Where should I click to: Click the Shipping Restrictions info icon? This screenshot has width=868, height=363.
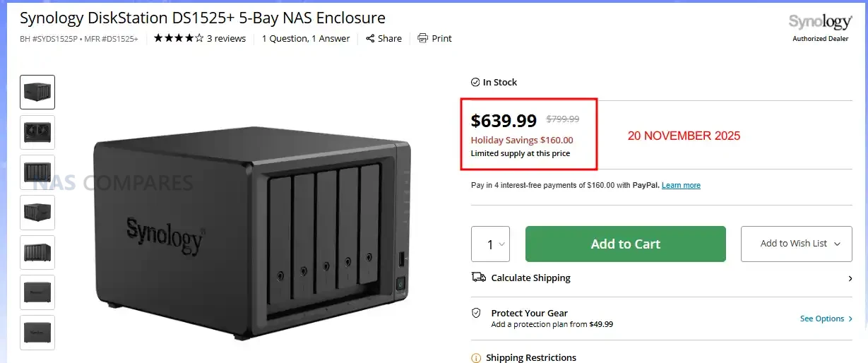tap(476, 358)
